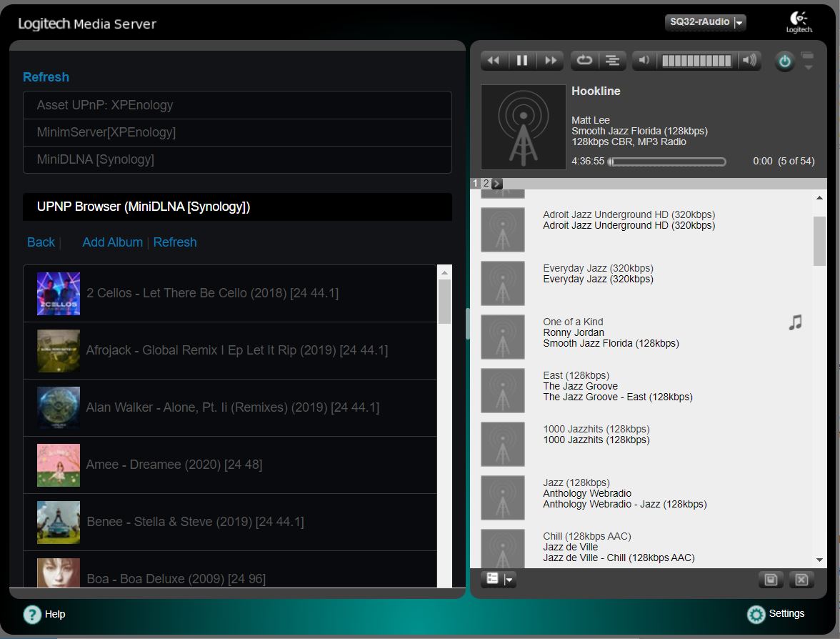Collapse the now playing panel
The image size is (840, 639).
point(807,61)
